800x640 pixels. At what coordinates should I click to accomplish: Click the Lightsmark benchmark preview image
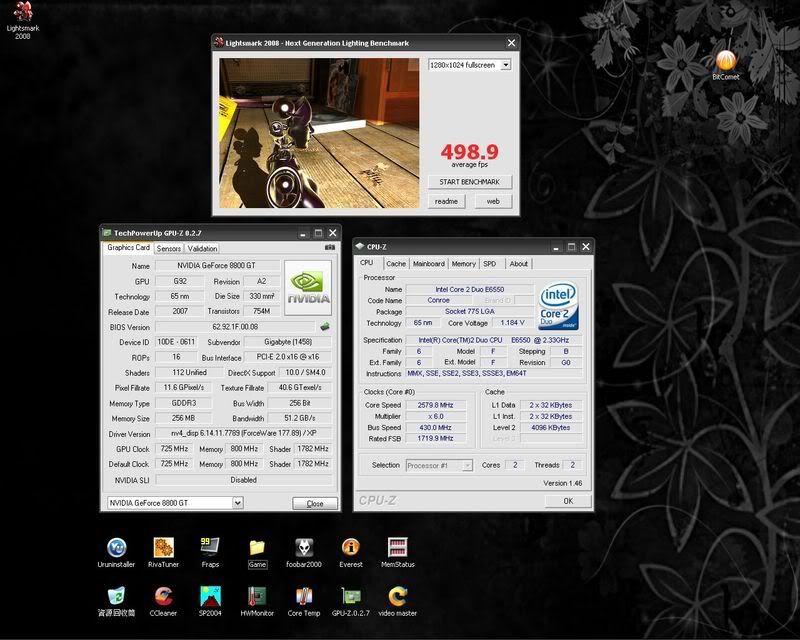click(319, 133)
